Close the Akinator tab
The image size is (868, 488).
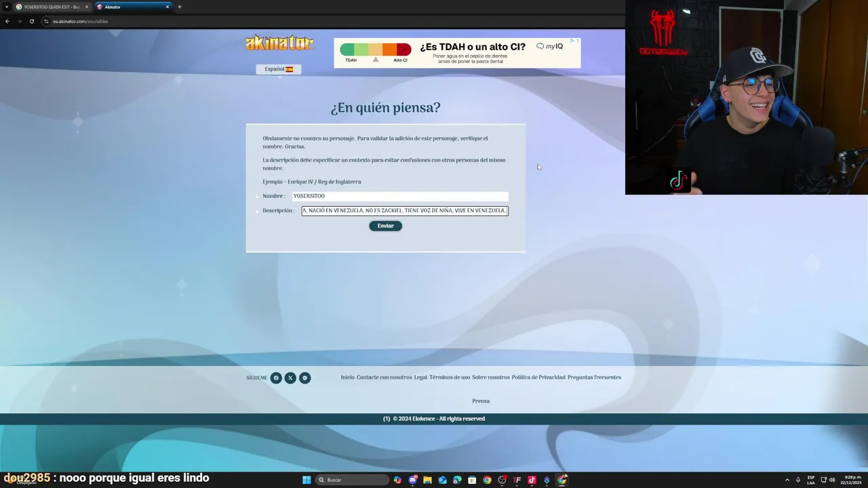pos(167,7)
